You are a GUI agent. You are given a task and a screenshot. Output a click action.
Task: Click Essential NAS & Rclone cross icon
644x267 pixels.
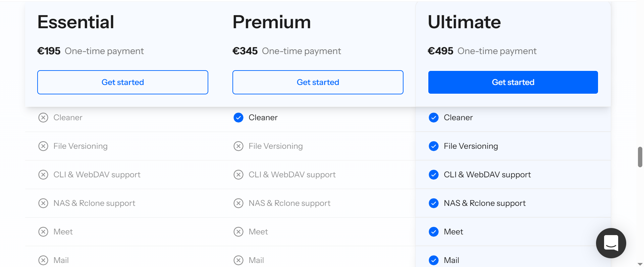click(43, 203)
